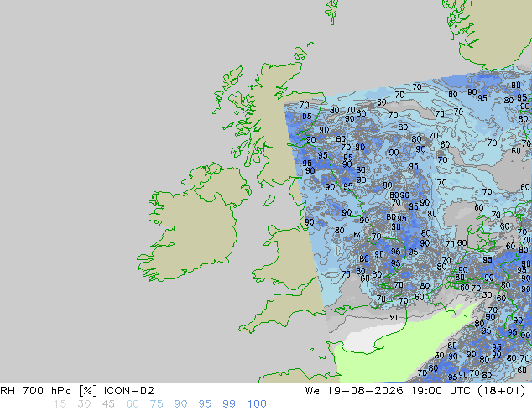Pick the 45 legend entry
The width and height of the screenshot is (532, 411).
[x=108, y=404]
